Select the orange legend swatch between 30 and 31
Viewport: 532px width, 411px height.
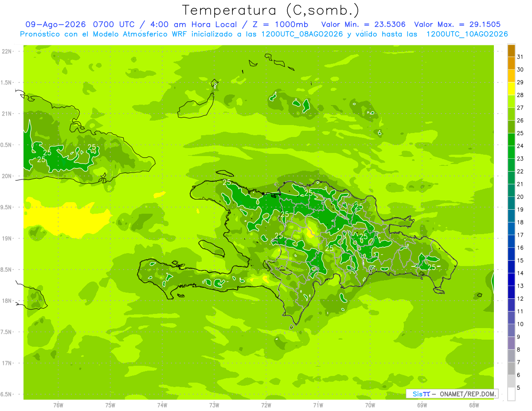click(511, 63)
